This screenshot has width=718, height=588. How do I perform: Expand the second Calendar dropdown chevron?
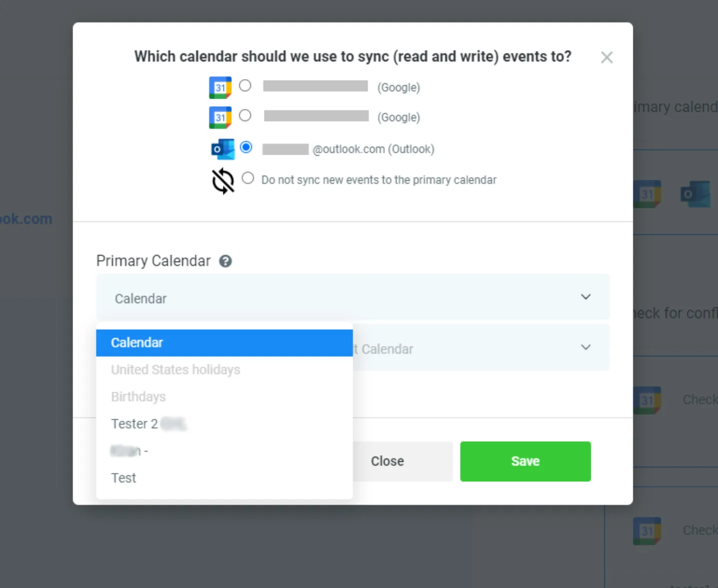(x=586, y=347)
